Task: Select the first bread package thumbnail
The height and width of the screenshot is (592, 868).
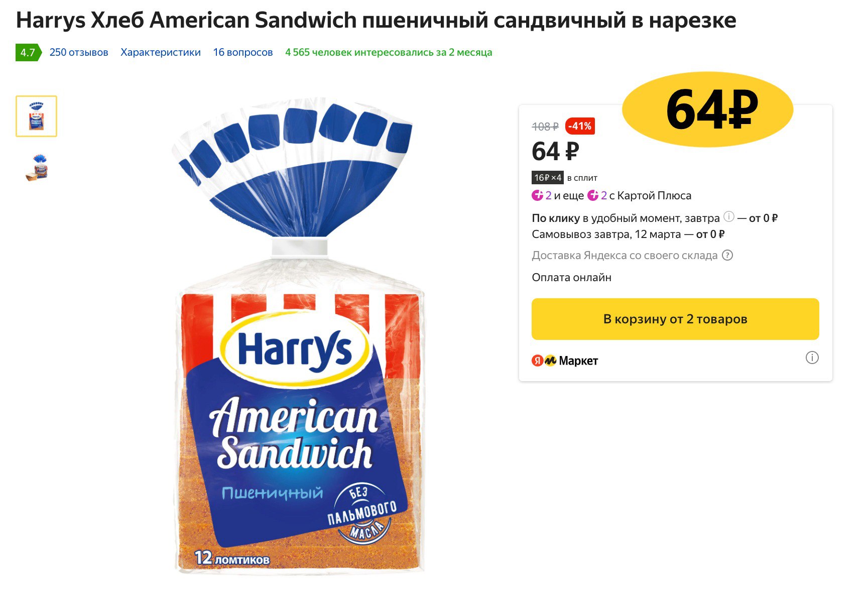Action: pyautogui.click(x=36, y=116)
